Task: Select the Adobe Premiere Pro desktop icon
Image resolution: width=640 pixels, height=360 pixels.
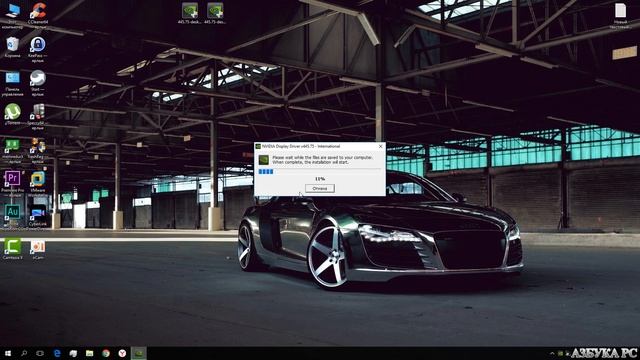Action: (13, 184)
